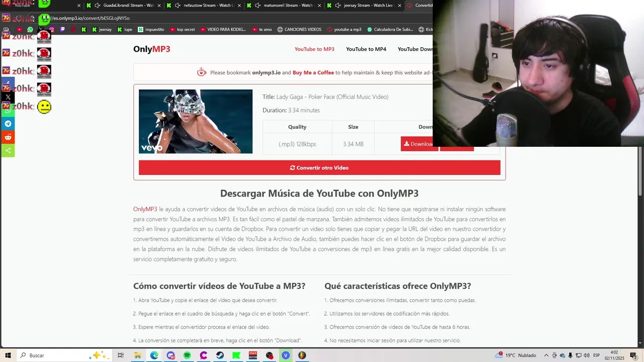Open the WhatsApp icon bookmark
The height and width of the screenshot is (362, 644).
pyautogui.click(x=30, y=29)
